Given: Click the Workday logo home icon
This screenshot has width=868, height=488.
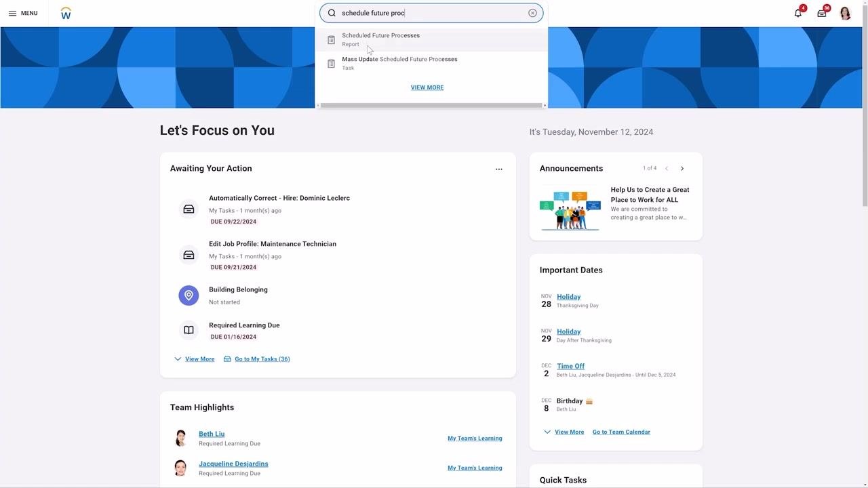Looking at the screenshot, I should (x=66, y=13).
